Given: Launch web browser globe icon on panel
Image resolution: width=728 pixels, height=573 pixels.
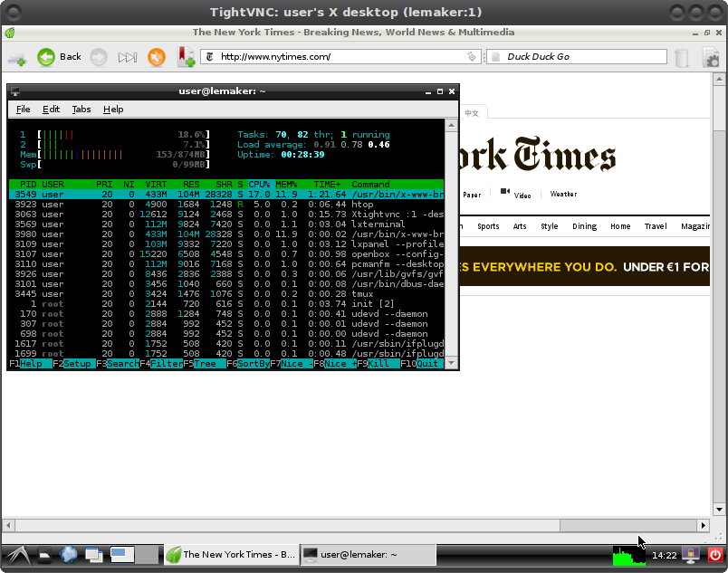Looking at the screenshot, I should [69, 555].
